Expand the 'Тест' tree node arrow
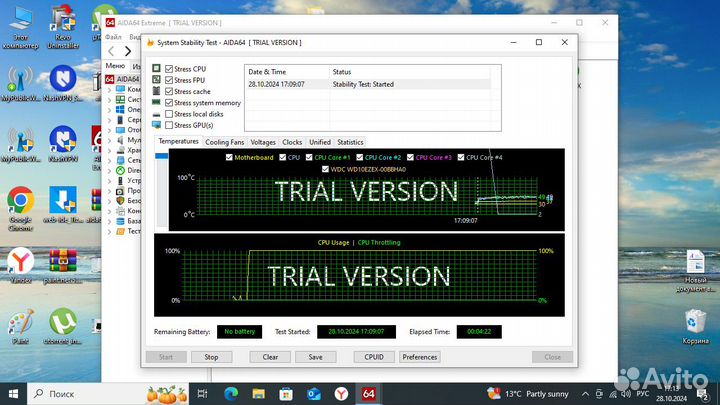The image size is (720, 405). pos(109,231)
